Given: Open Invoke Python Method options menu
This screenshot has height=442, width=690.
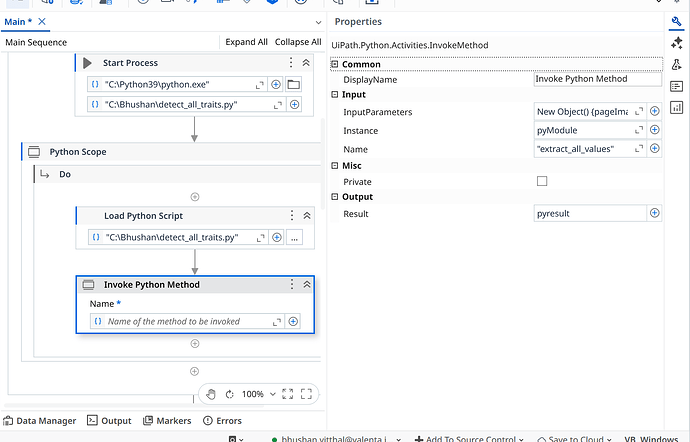Looking at the screenshot, I should pyautogui.click(x=292, y=284).
